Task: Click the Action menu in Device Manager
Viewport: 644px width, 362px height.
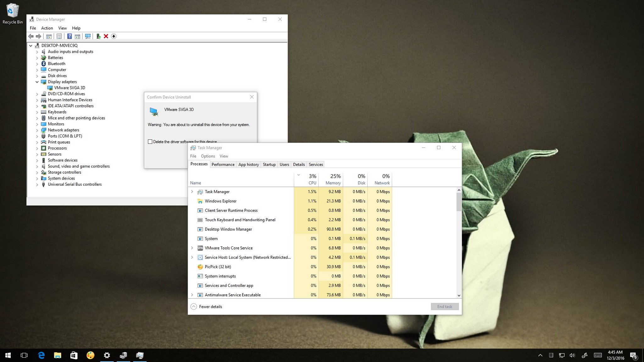Action: coord(47,28)
